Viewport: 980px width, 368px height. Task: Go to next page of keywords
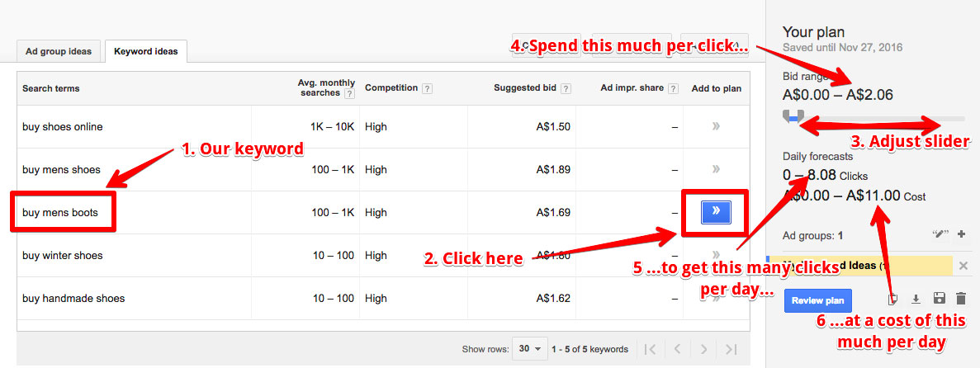point(703,349)
